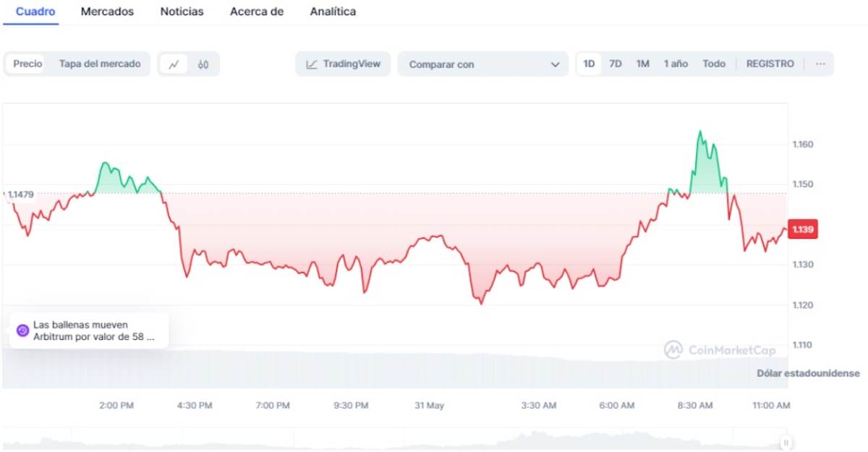Expand the Comparar con dropdown
This screenshot has width=868, height=452.
tap(484, 64)
